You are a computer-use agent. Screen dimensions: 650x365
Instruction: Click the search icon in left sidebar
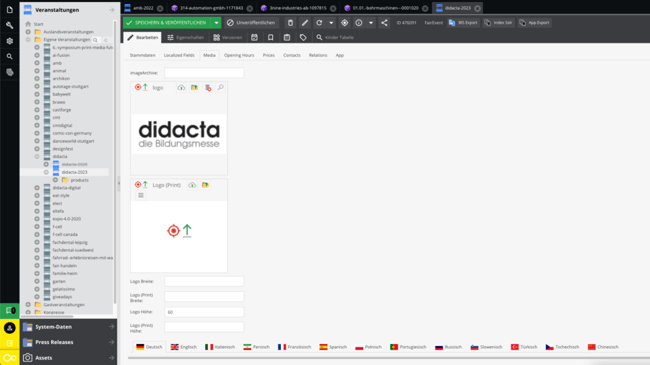tap(10, 56)
